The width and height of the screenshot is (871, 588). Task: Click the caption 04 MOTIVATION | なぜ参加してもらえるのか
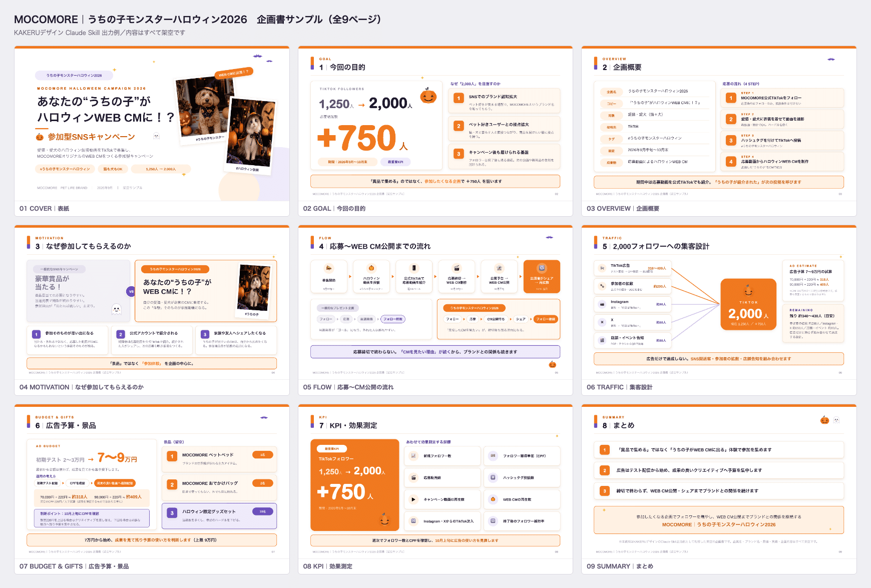click(82, 387)
